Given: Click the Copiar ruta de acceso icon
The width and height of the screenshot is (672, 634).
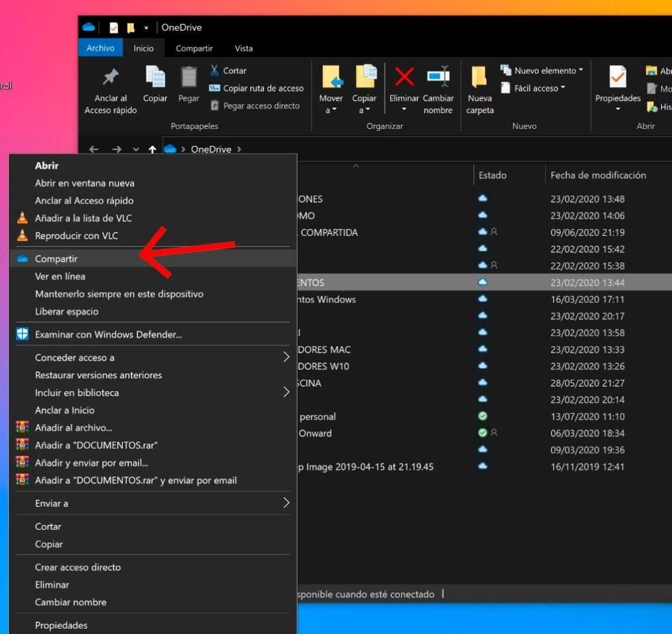Looking at the screenshot, I should click(215, 88).
